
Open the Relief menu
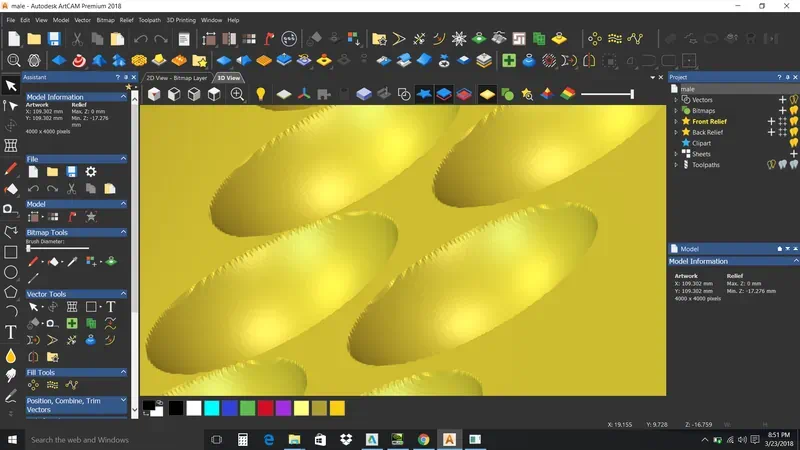[126, 20]
